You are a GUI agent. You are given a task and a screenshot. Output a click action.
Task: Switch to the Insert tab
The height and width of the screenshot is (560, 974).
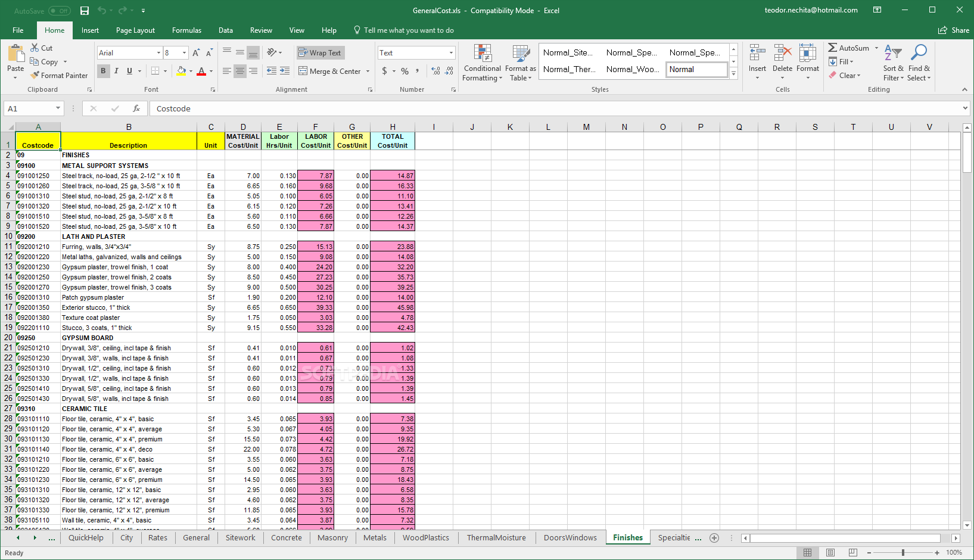(90, 30)
